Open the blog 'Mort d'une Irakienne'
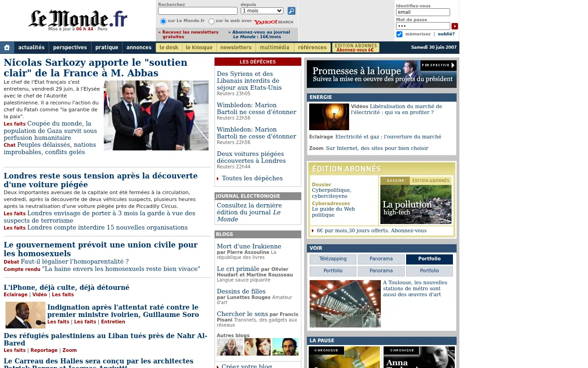 coord(249,247)
